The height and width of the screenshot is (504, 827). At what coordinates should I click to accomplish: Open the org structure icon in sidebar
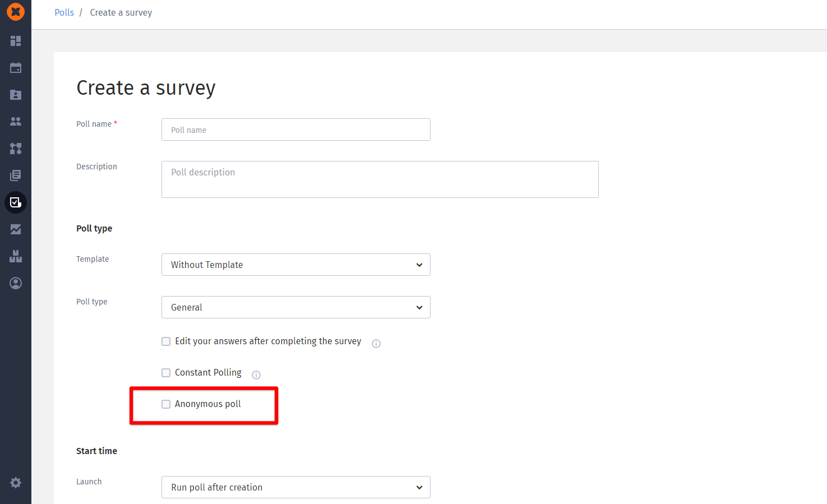[16, 149]
